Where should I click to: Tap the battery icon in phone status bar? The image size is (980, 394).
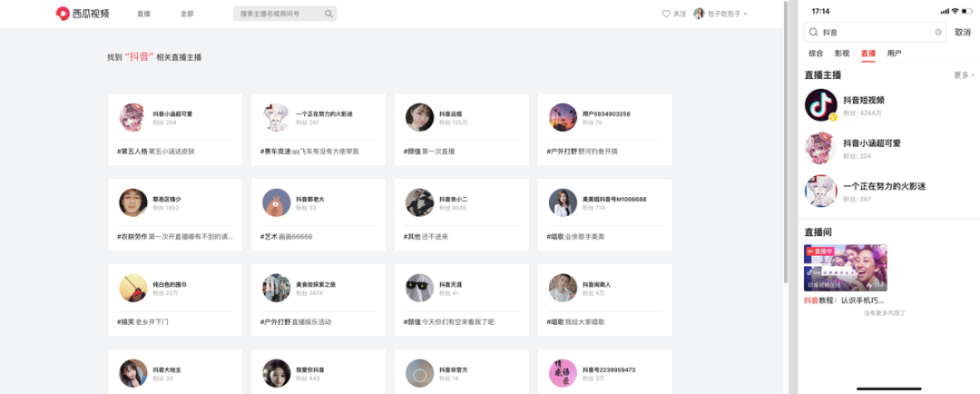[x=966, y=11]
